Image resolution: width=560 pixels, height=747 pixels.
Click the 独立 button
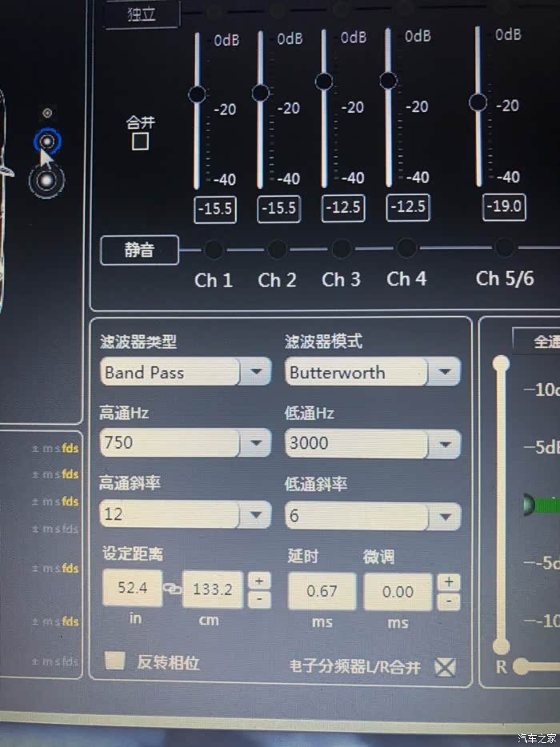142,14
